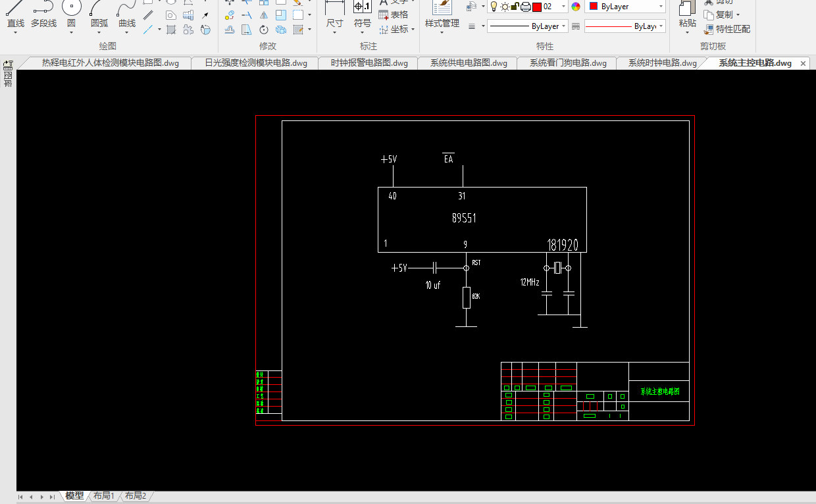Click the 粘贴 paste icon

(686, 13)
